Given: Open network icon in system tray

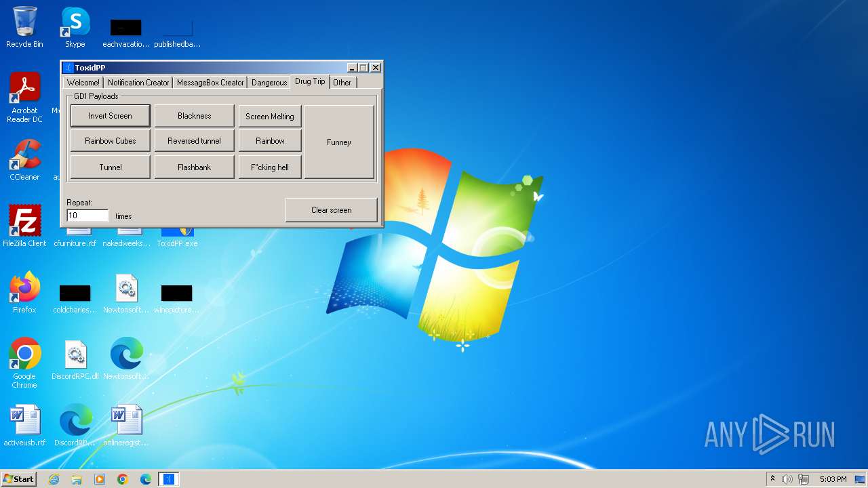Looking at the screenshot, I should tap(804, 479).
